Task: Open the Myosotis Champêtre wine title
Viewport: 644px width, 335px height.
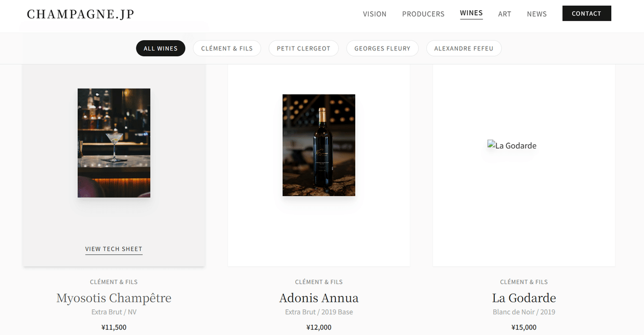Action: coord(114,298)
